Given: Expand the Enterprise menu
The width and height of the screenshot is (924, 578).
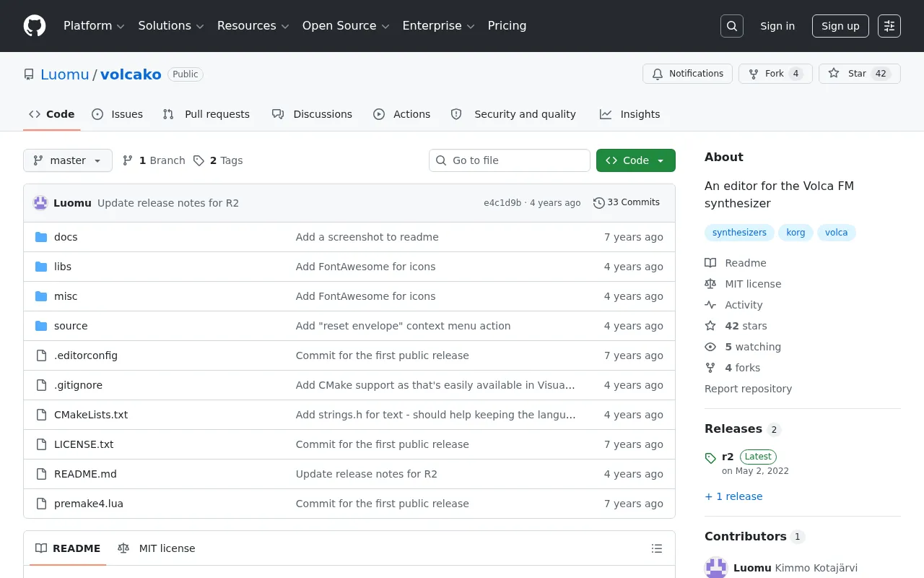Looking at the screenshot, I should click(438, 26).
